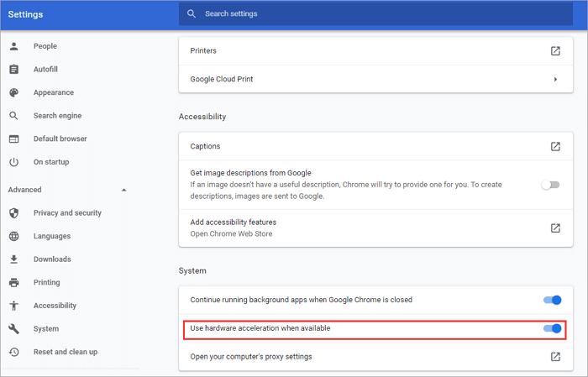Viewport: 588px width, 377px height.
Task: Click the Privacy and security shield icon
Action: click(x=14, y=213)
